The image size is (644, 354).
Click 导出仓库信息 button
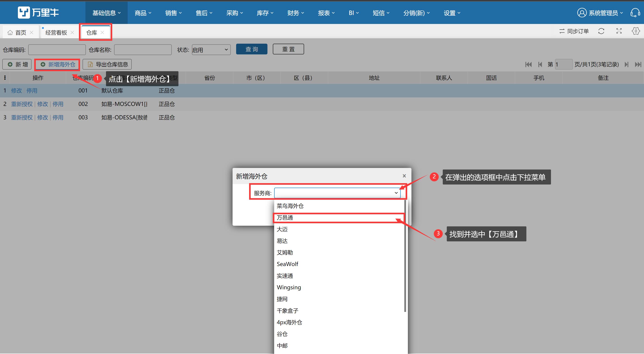[x=107, y=64]
